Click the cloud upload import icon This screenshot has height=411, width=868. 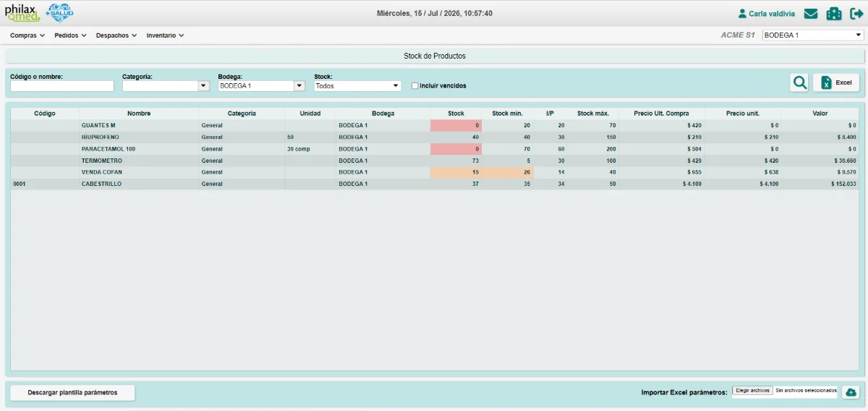[x=851, y=392]
